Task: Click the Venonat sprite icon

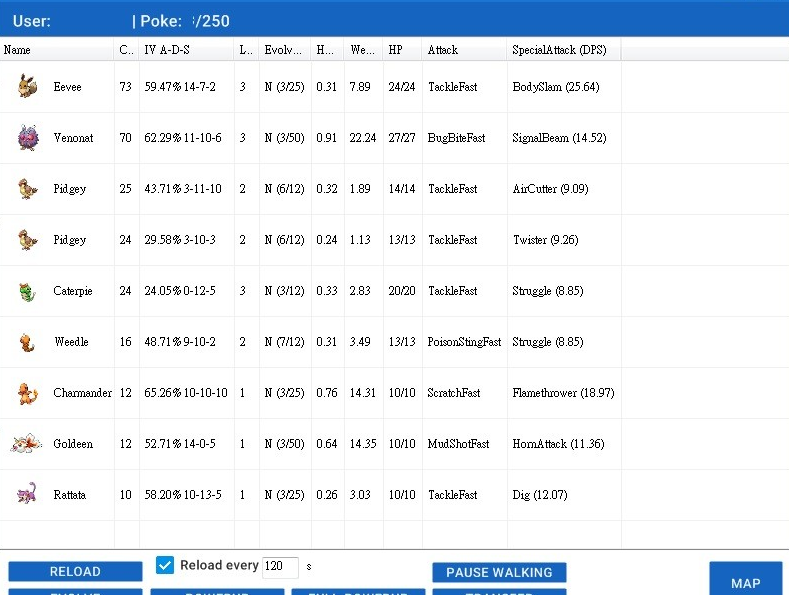Action: coord(28,137)
